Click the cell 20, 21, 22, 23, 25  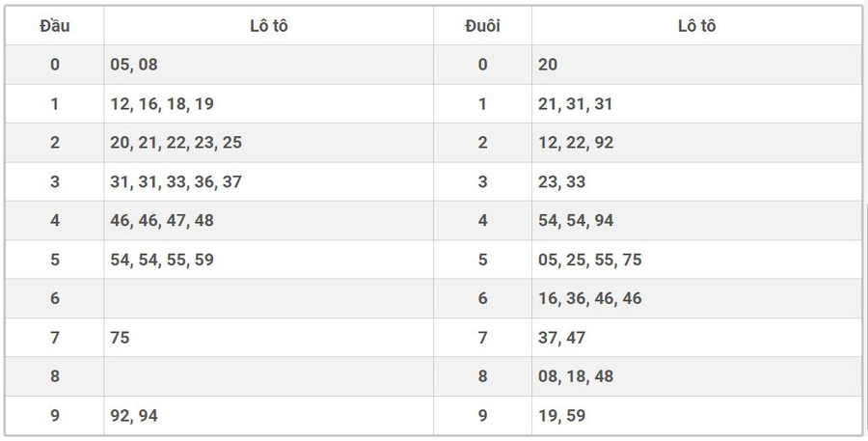click(x=176, y=143)
